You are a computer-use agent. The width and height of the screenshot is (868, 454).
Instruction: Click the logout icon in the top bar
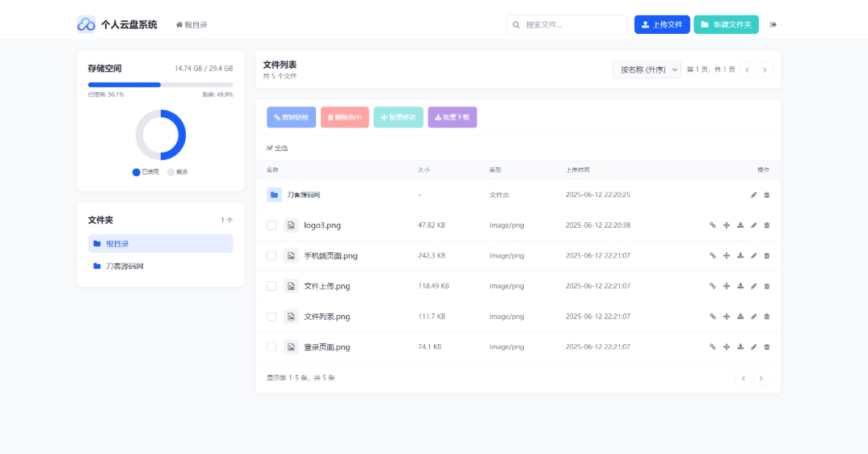point(773,25)
